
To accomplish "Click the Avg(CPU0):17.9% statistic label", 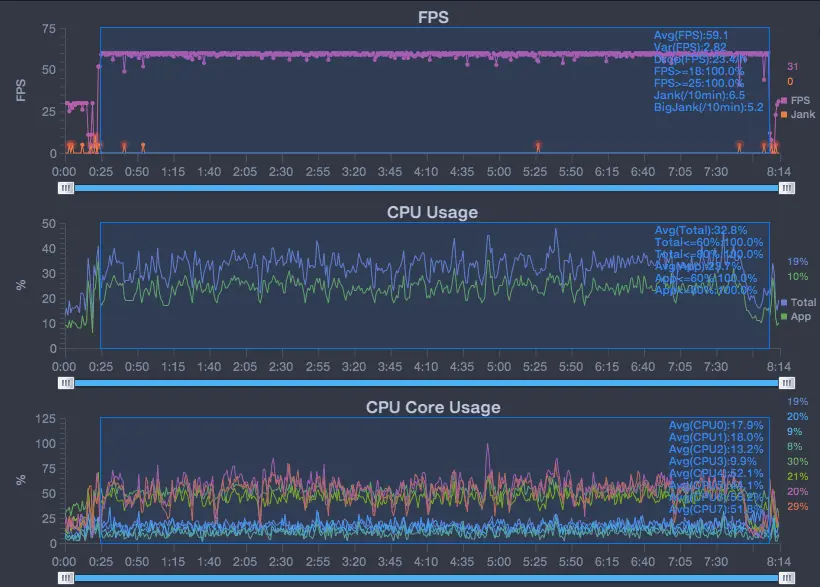I will pyautogui.click(x=716, y=425).
